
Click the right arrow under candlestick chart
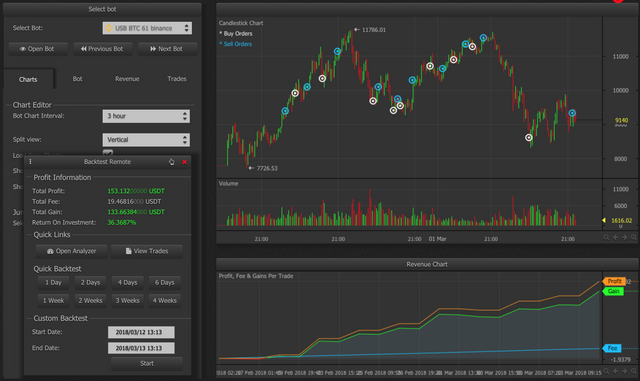coord(624,237)
